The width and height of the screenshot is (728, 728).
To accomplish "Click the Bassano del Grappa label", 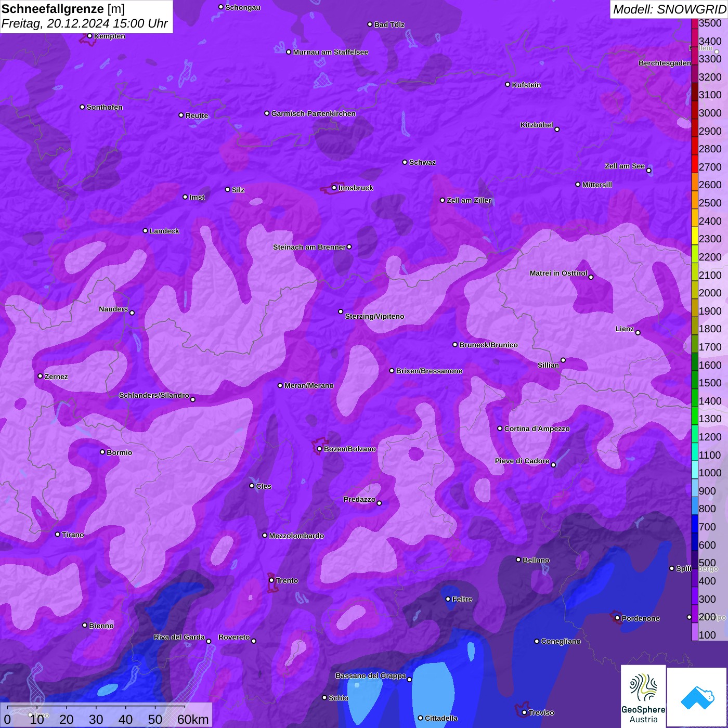I will pos(371,675).
